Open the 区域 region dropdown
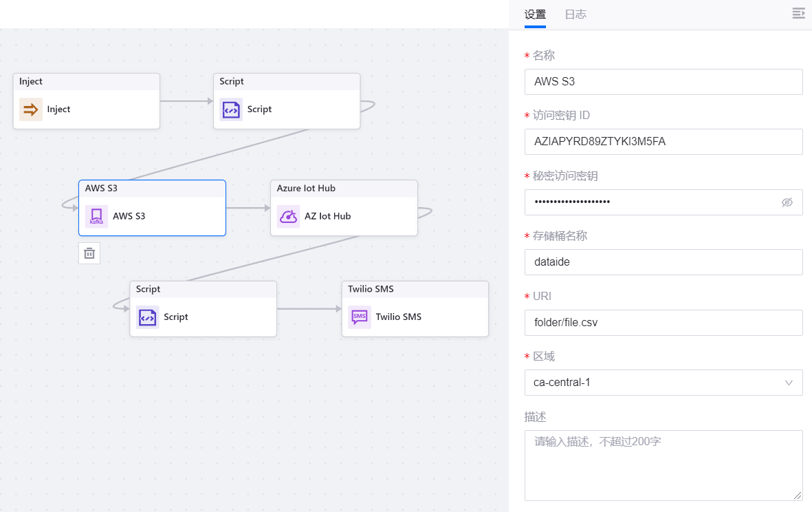The height and width of the screenshot is (512, 812). pos(653,383)
